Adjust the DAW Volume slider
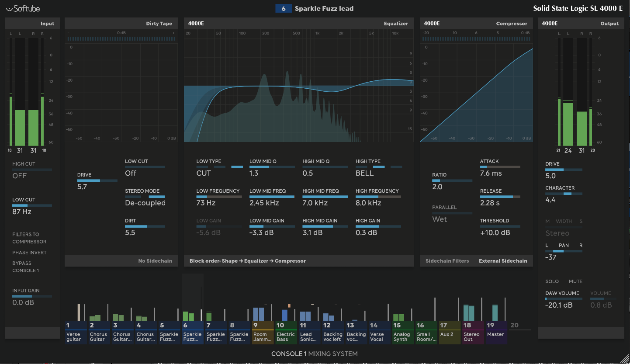This screenshot has height=364, width=630. coord(564,299)
